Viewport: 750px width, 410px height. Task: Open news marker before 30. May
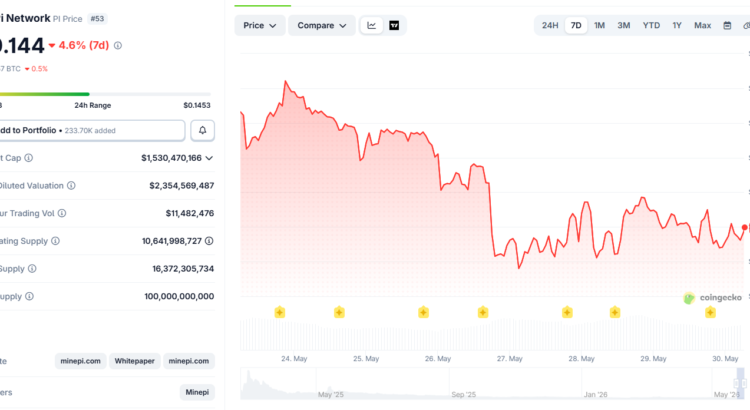click(x=710, y=312)
